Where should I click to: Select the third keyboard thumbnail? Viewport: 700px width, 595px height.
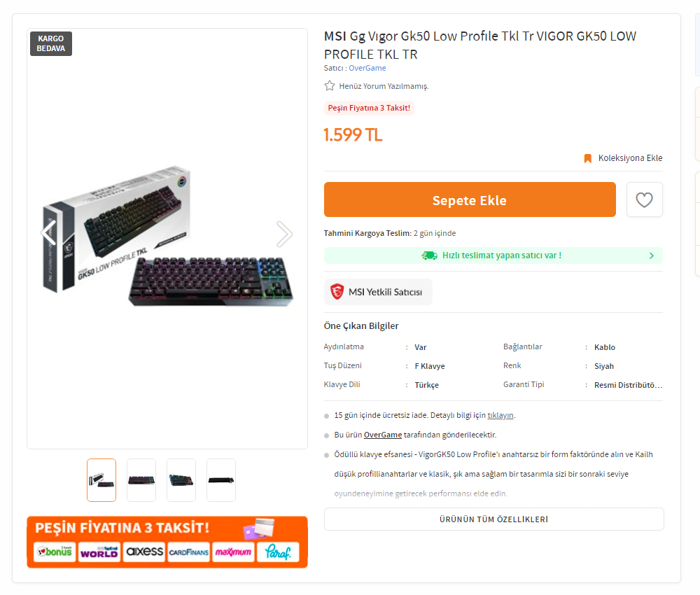coord(181,480)
